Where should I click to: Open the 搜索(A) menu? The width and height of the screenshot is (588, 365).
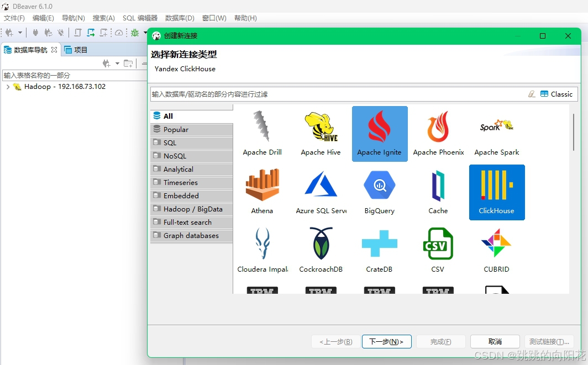[x=103, y=18]
